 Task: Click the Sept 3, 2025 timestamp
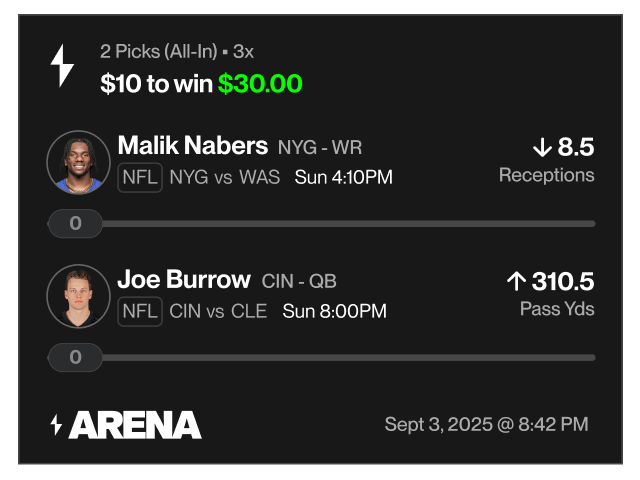click(486, 425)
